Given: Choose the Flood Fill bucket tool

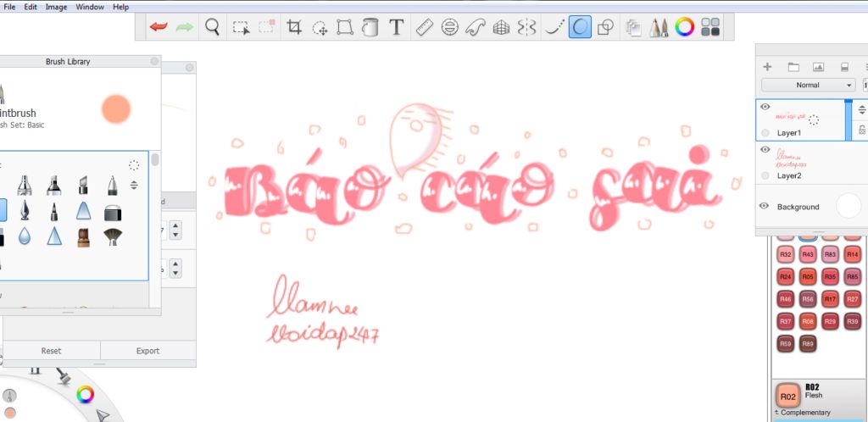Looking at the screenshot, I should coord(370,26).
